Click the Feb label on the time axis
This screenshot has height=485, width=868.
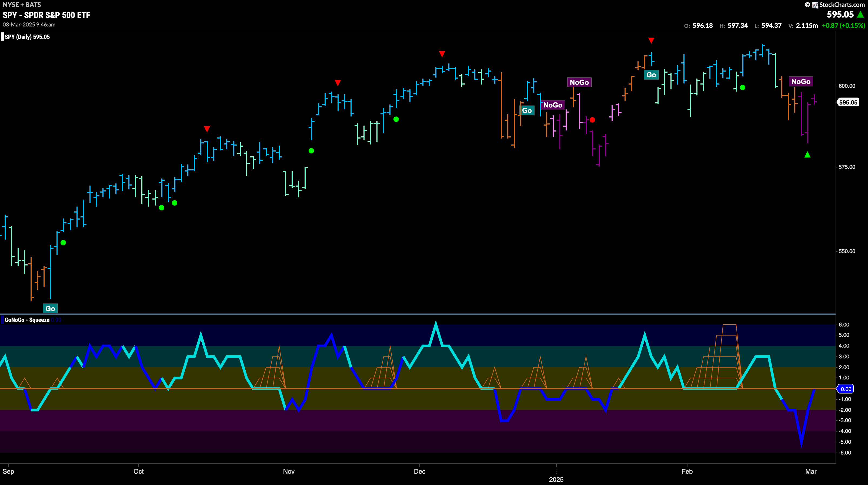(x=687, y=471)
